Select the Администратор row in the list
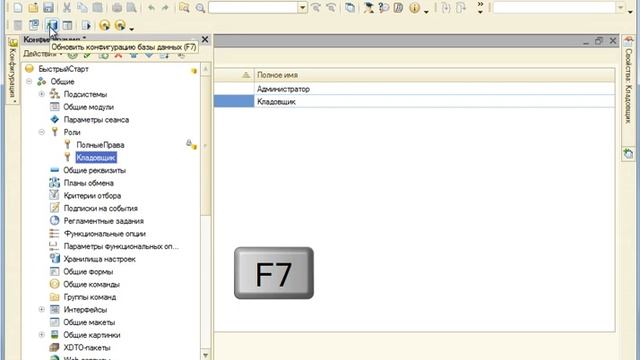The image size is (640, 360). 414,89
